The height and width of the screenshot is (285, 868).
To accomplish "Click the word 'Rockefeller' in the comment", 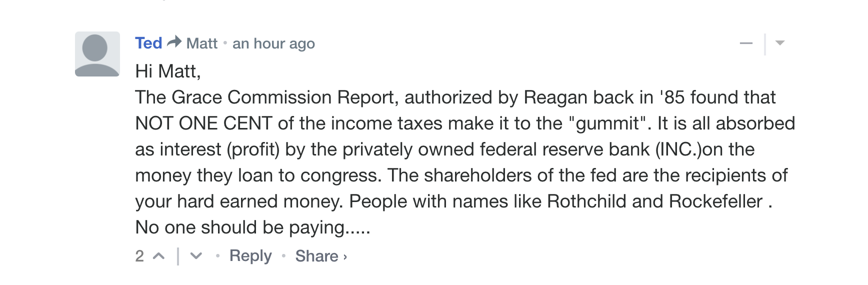I will [x=715, y=201].
